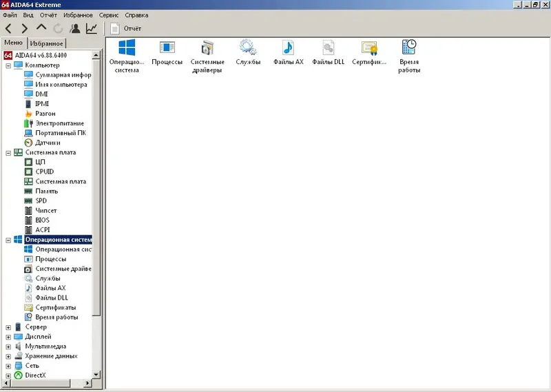Expand the DirectX tree node
This screenshot has width=551, height=392.
point(8,376)
